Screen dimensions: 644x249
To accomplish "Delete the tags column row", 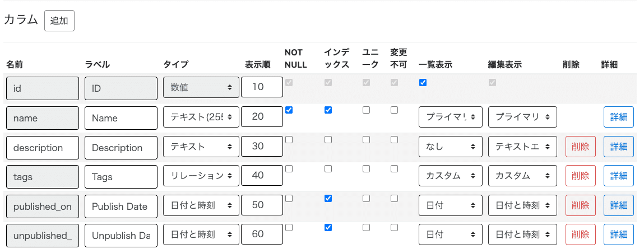I will pyautogui.click(x=580, y=176).
